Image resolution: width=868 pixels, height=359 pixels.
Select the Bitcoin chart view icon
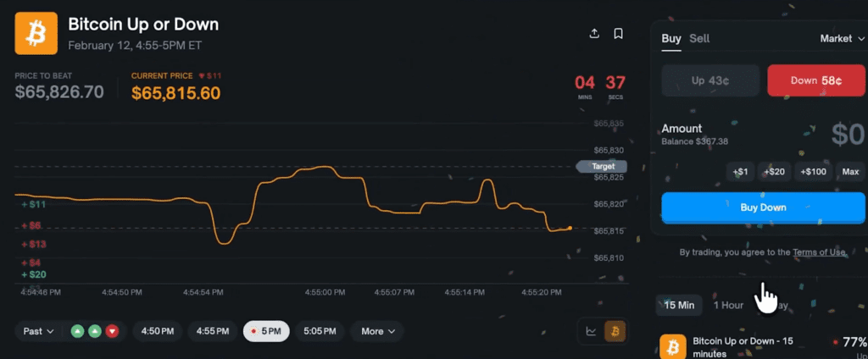point(616,331)
